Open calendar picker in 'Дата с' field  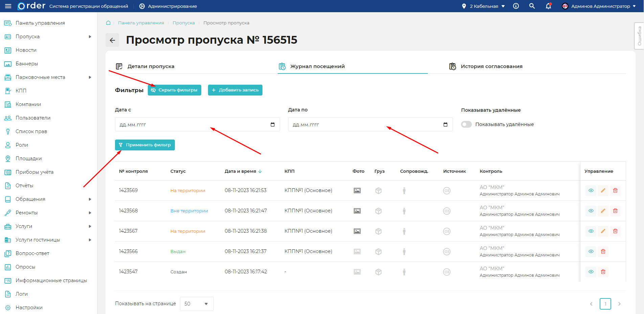pos(273,125)
